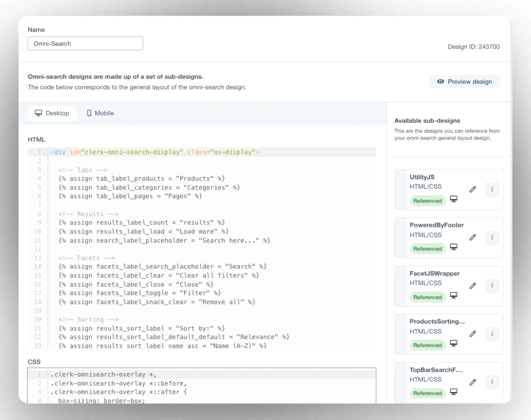Open the three-dot menu for UtilityJS
The height and width of the screenshot is (420, 531).
pos(492,189)
